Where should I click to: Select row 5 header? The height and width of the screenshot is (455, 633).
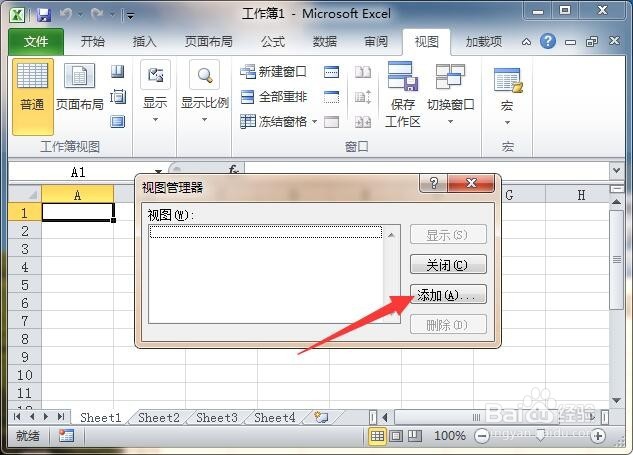coord(25,285)
